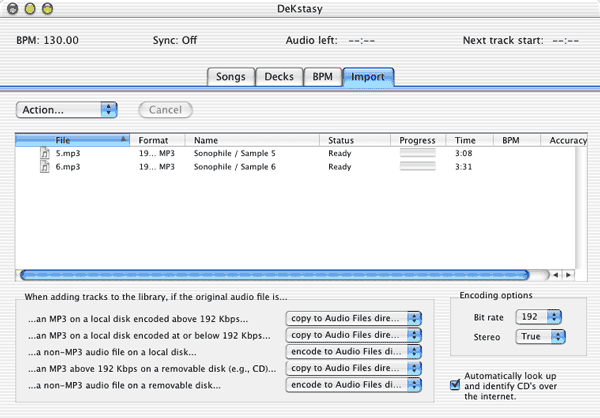The height and width of the screenshot is (418, 600).
Task: Sort by Progress column header
Action: point(418,140)
